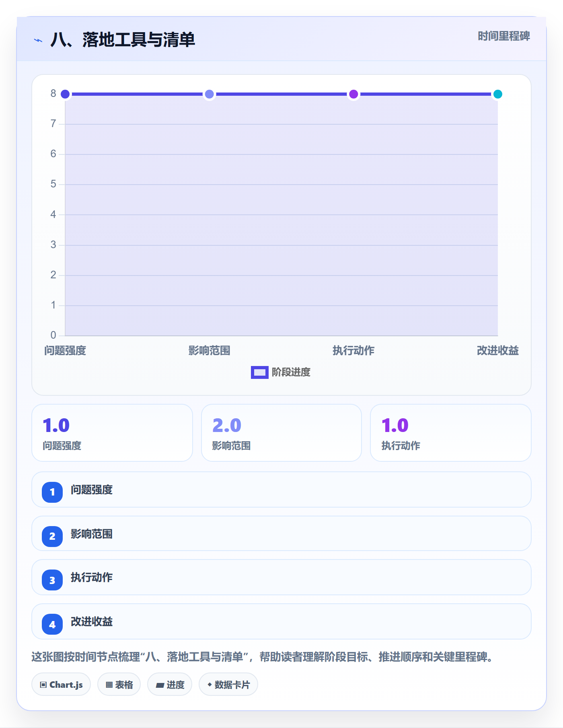Click the 表格 tag
The height and width of the screenshot is (728, 563).
tap(119, 684)
